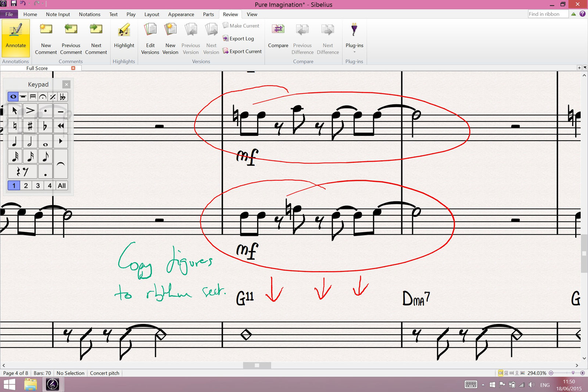The image size is (588, 392).
Task: Open the document tab switcher dropdown
Action: pyautogui.click(x=585, y=68)
